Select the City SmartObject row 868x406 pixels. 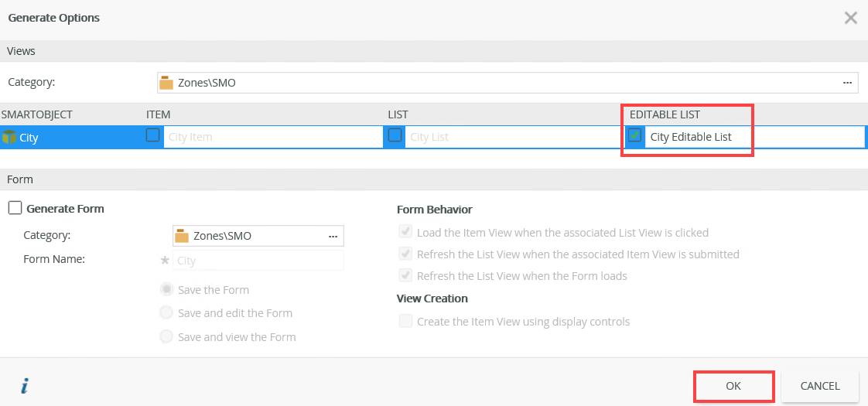tap(434, 137)
